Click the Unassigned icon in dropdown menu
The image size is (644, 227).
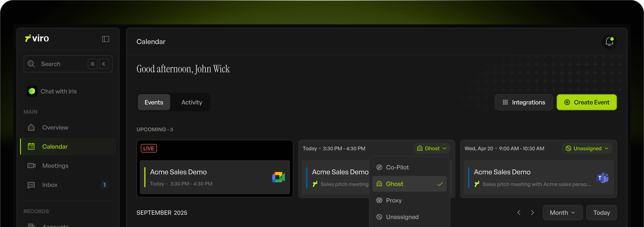pyautogui.click(x=379, y=217)
